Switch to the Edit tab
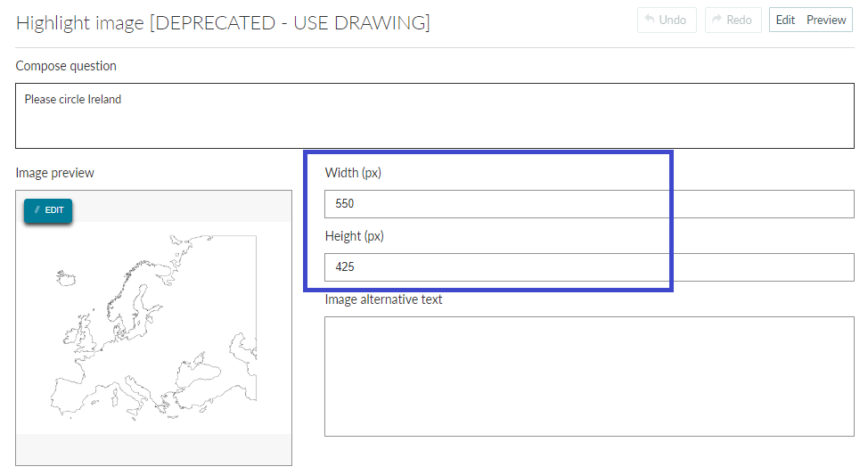The width and height of the screenshot is (868, 475). 785,20
